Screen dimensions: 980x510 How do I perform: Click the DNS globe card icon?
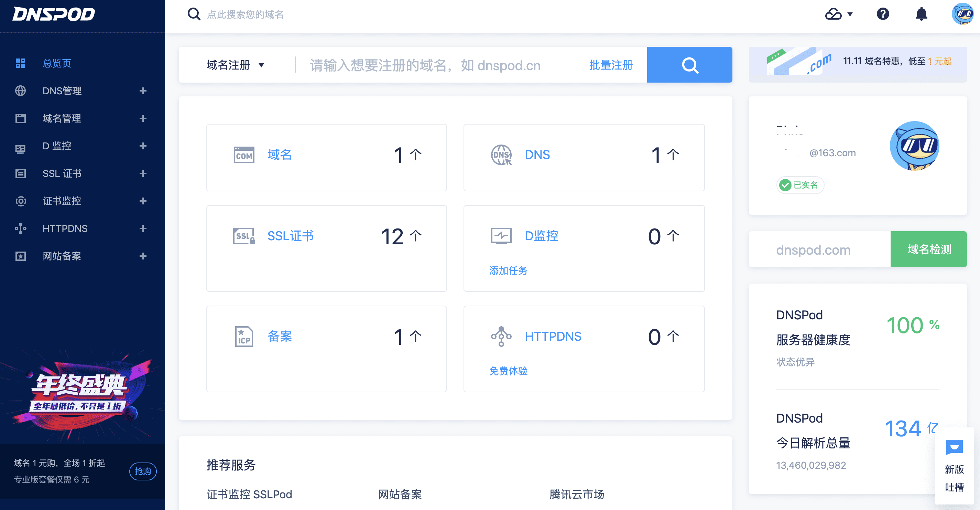pos(501,155)
